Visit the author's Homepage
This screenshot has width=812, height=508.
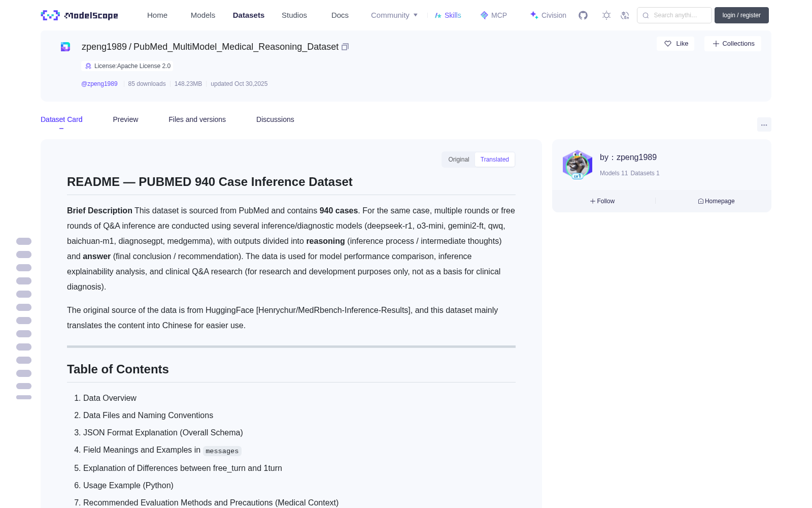point(716,201)
